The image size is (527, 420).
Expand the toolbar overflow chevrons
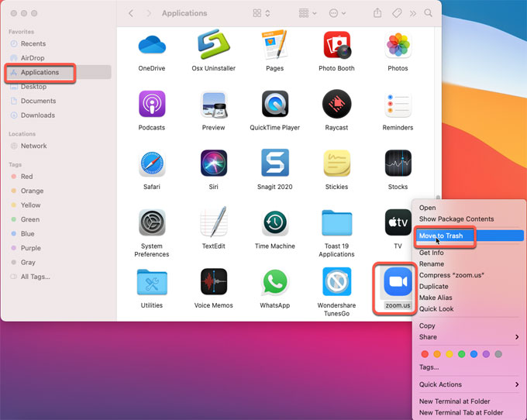(x=413, y=13)
